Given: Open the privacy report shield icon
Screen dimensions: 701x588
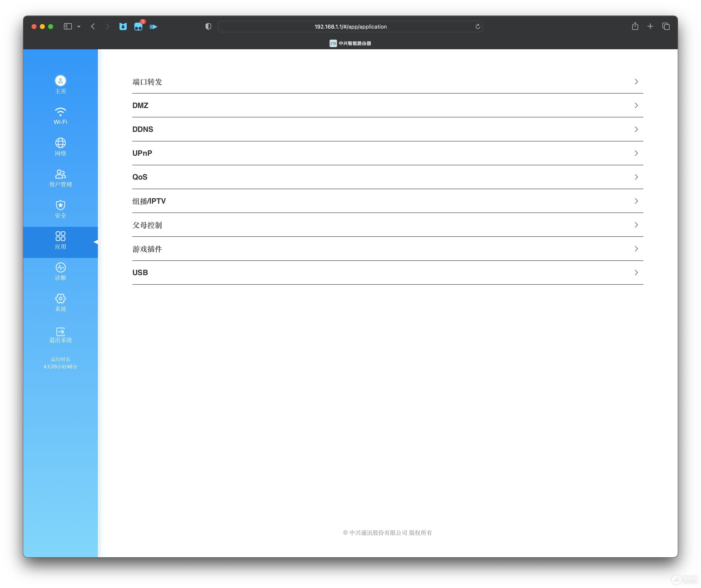Looking at the screenshot, I should 208,26.
